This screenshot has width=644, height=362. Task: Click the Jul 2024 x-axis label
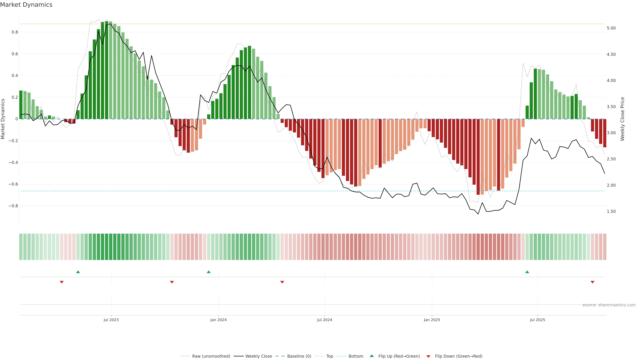[325, 320]
